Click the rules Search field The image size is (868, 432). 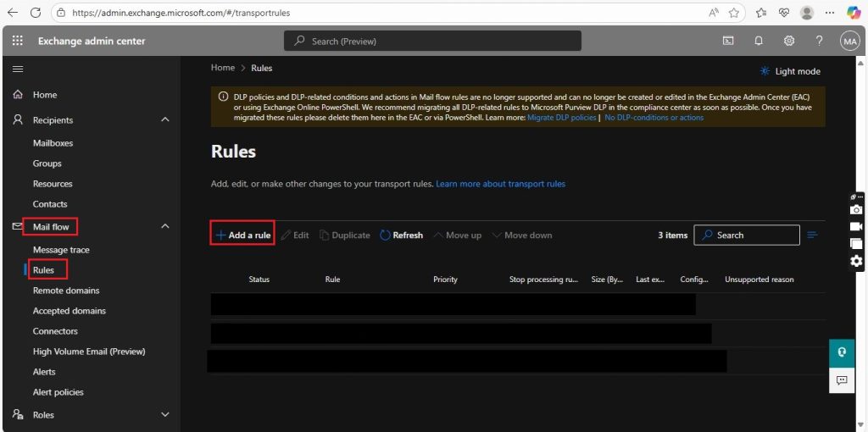[x=746, y=235]
